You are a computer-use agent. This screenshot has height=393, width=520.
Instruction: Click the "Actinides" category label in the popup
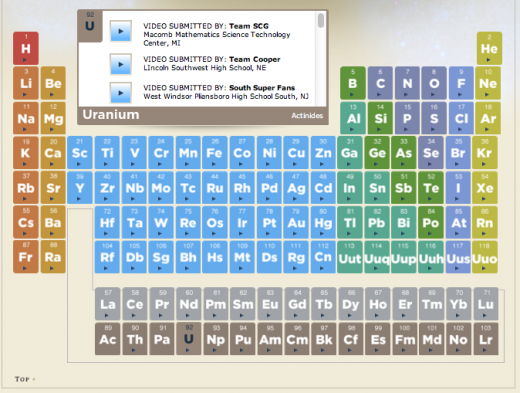click(x=307, y=115)
